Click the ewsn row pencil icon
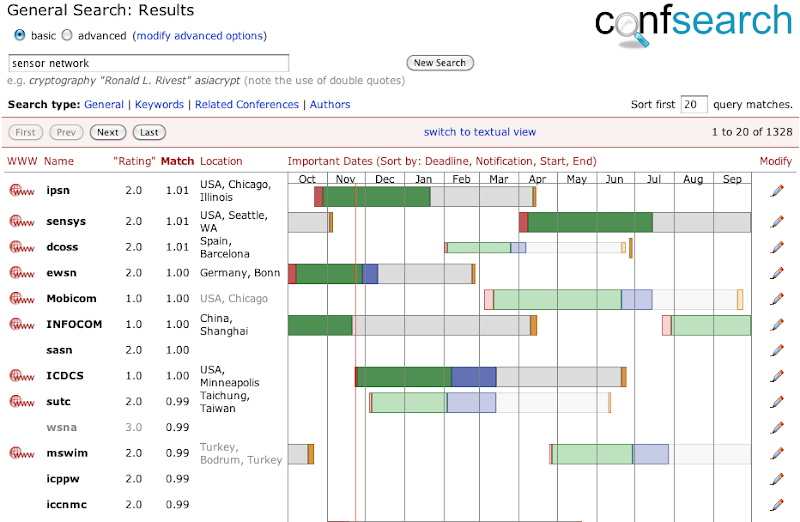The width and height of the screenshot is (800, 522). pos(777,273)
